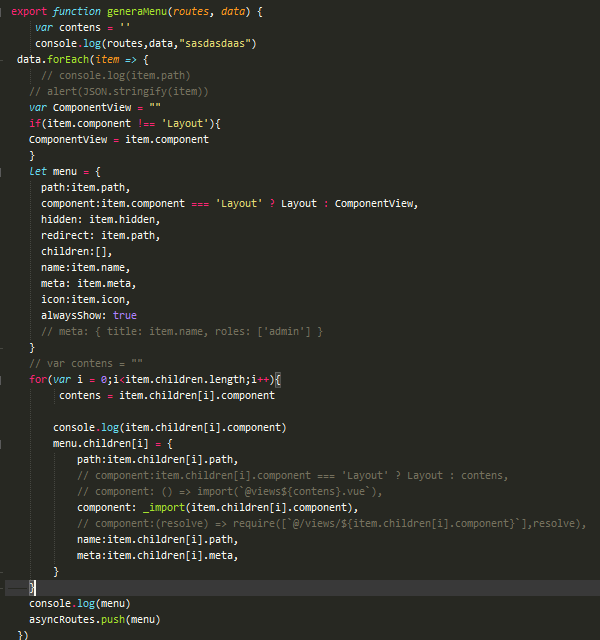Click the "sasdasdaas" string literal
Screen dimensions: 600x640
pyautogui.click(x=215, y=43)
